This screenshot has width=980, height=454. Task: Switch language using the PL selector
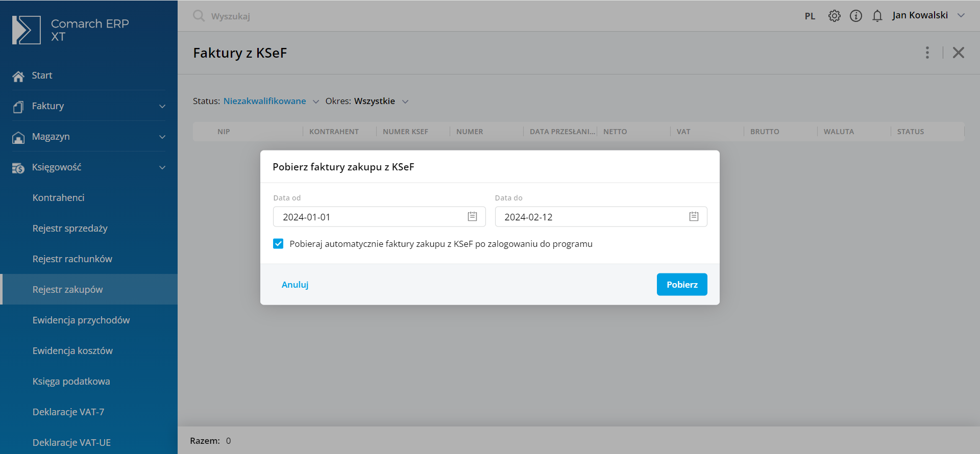click(x=810, y=16)
